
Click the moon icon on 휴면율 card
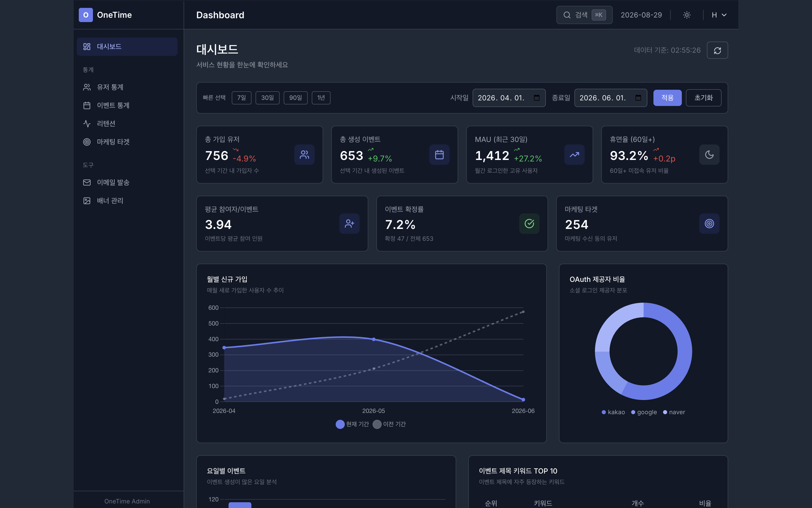point(709,155)
